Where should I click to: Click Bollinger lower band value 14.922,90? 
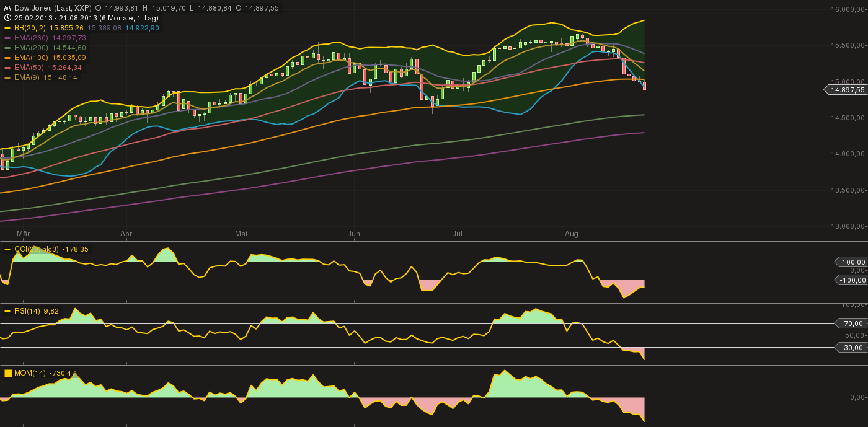[x=143, y=28]
